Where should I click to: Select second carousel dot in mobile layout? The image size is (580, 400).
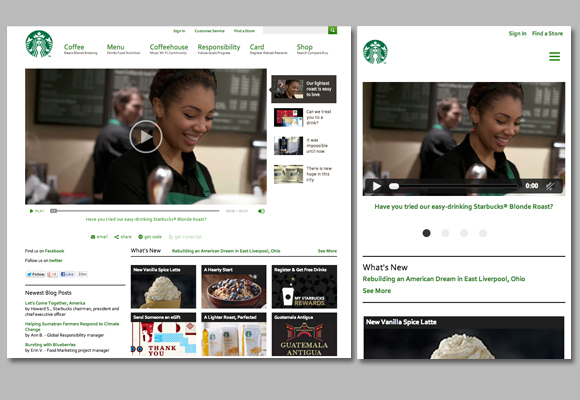click(x=445, y=233)
